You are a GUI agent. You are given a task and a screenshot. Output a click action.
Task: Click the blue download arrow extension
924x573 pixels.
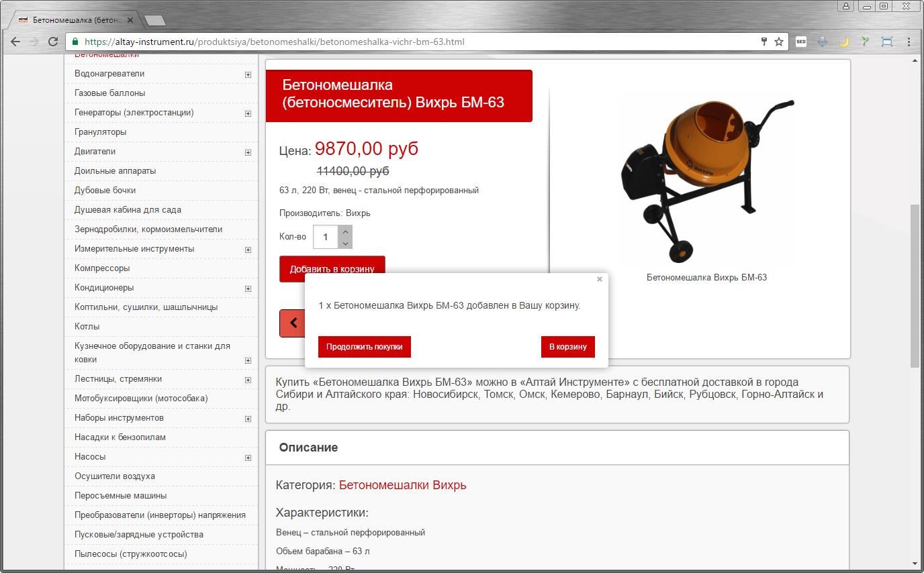click(x=823, y=42)
